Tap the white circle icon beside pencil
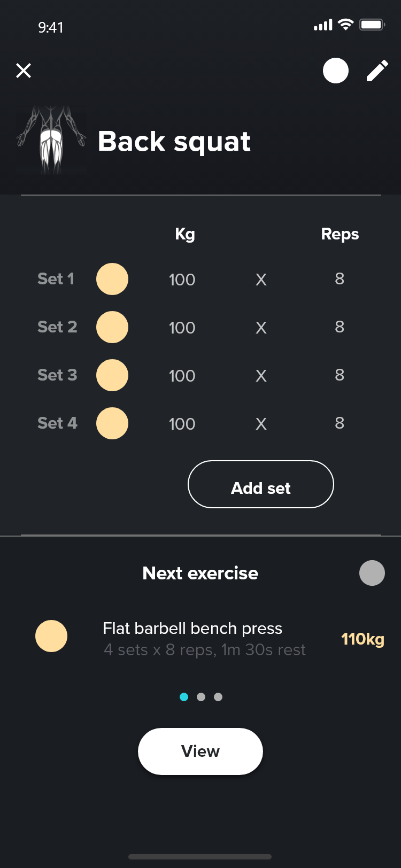Viewport: 401px width, 868px height. pos(336,71)
